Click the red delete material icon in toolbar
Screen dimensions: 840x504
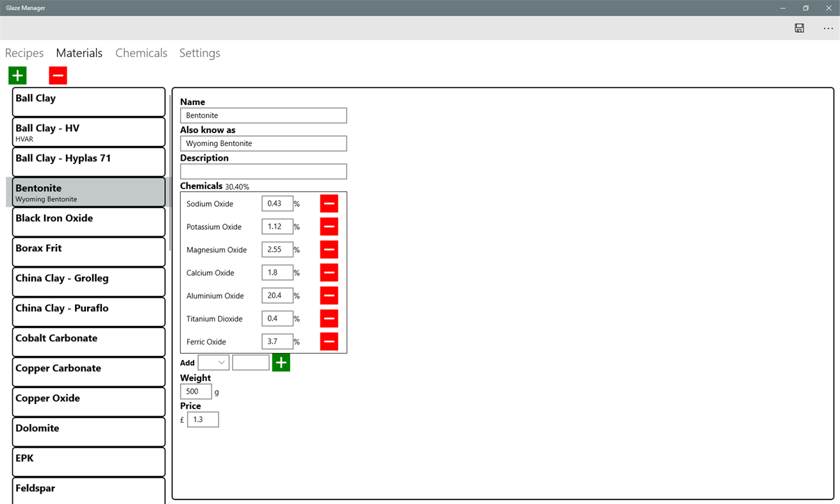[58, 75]
